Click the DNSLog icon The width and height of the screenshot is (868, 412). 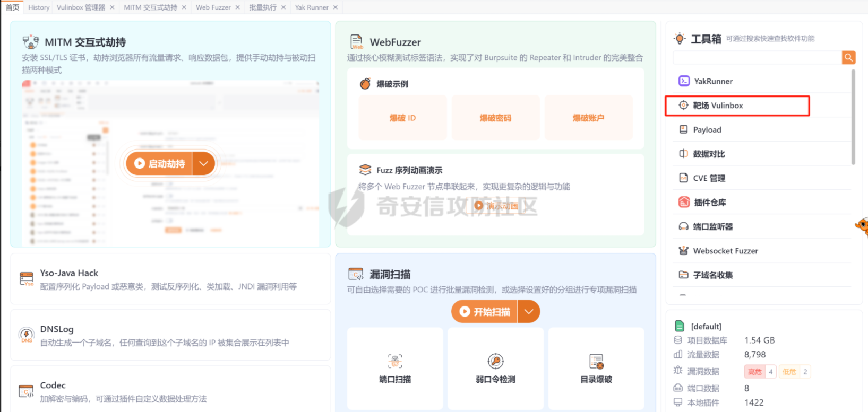[x=27, y=335]
